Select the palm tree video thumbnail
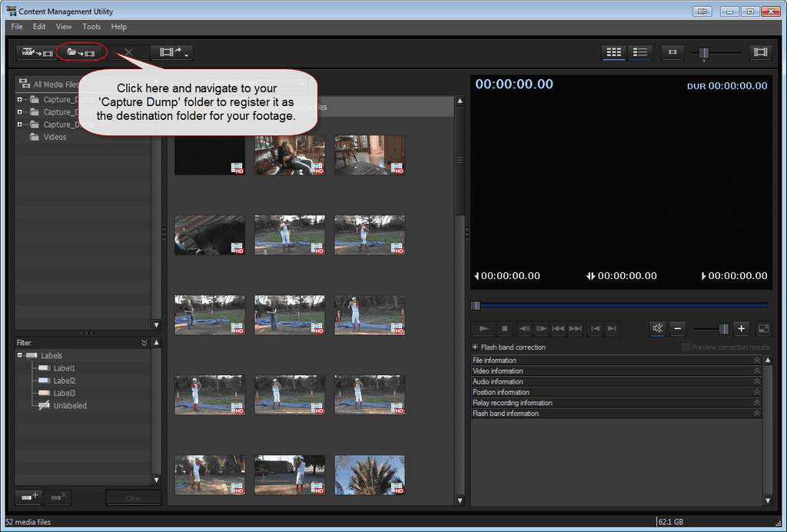This screenshot has height=532, width=787. coord(370,474)
